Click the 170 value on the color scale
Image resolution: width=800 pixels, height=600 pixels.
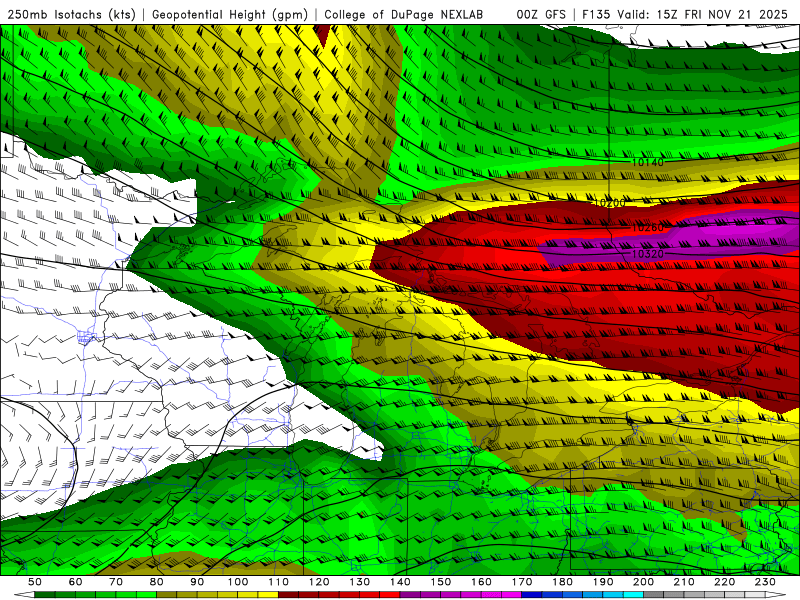pyautogui.click(x=521, y=582)
